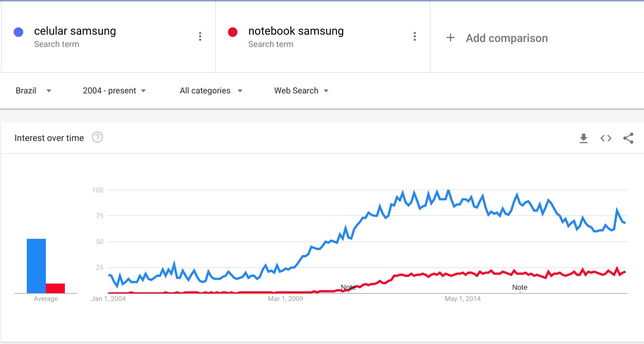Click the red dot beside notebook samsung

coord(233,32)
